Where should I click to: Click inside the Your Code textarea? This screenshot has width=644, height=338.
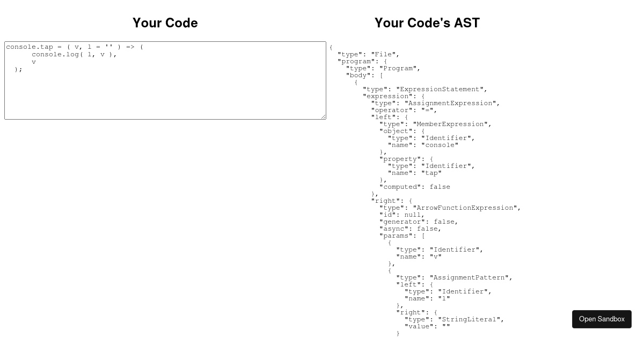click(x=165, y=80)
